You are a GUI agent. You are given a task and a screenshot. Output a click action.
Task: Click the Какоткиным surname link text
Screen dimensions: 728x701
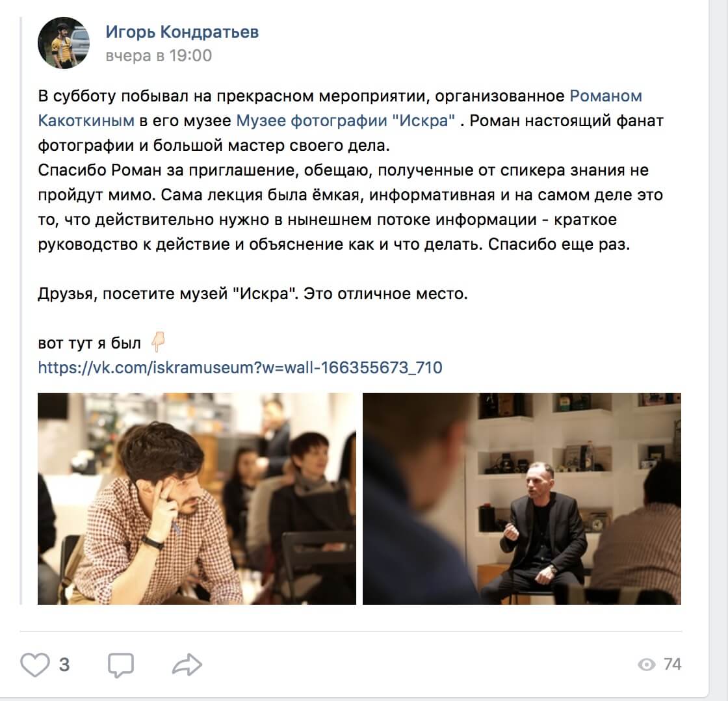tap(86, 121)
